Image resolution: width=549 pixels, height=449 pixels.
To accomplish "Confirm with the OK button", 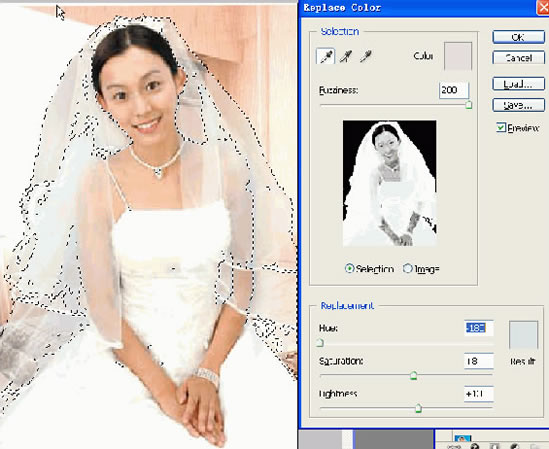I will pyautogui.click(x=519, y=37).
